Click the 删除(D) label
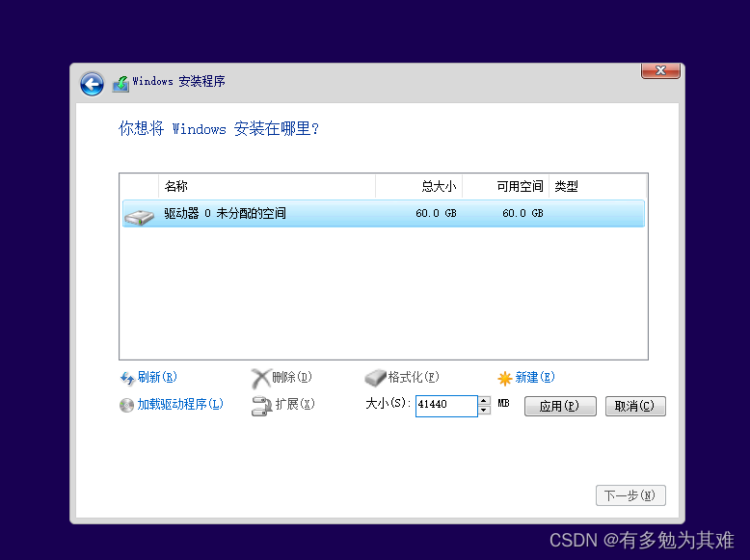Viewport: 750px width, 560px height. pos(292,377)
